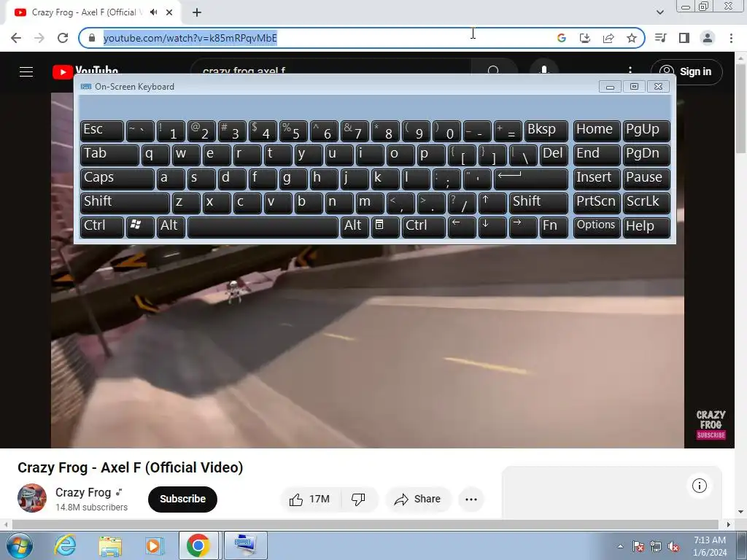This screenshot has width=747, height=560.
Task: Toggle the left Ctrl key
Action: pyautogui.click(x=102, y=226)
